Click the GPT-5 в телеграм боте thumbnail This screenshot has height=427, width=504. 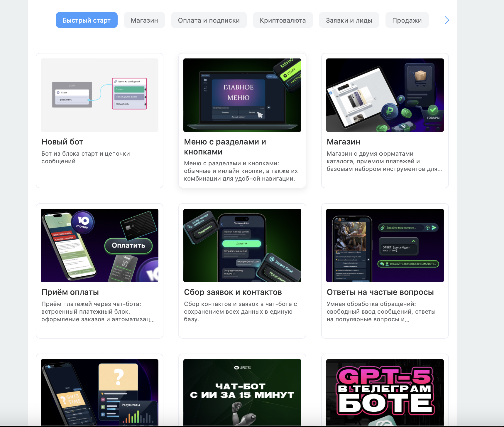point(385,392)
